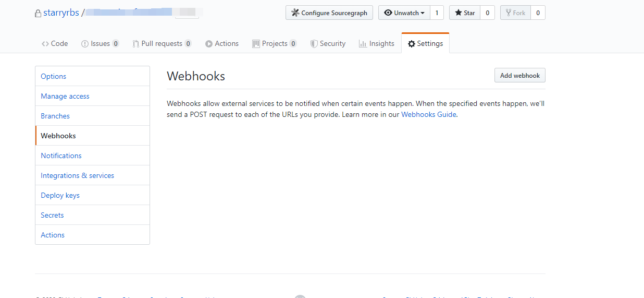Viewport: 644px width, 298px height.
Task: Go to the Actions tab
Action: 222,44
